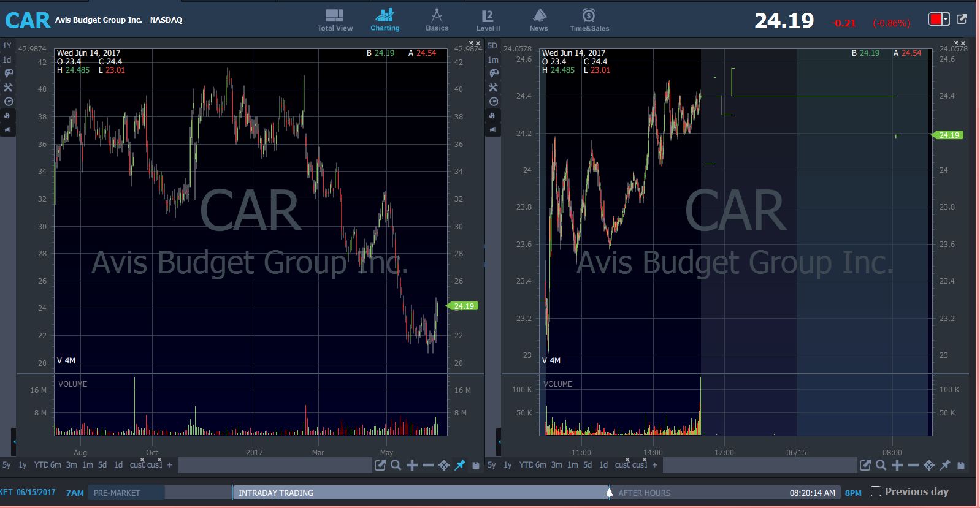Open the red color dropdown in the header

pyautogui.click(x=939, y=20)
